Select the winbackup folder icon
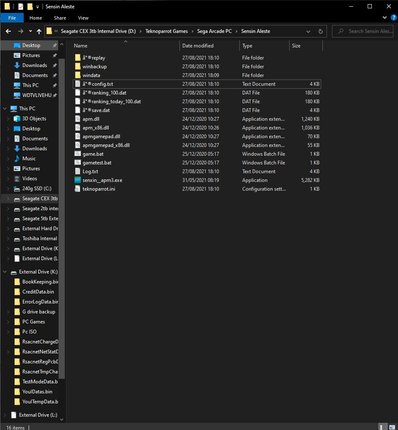398x430 pixels. [78, 66]
